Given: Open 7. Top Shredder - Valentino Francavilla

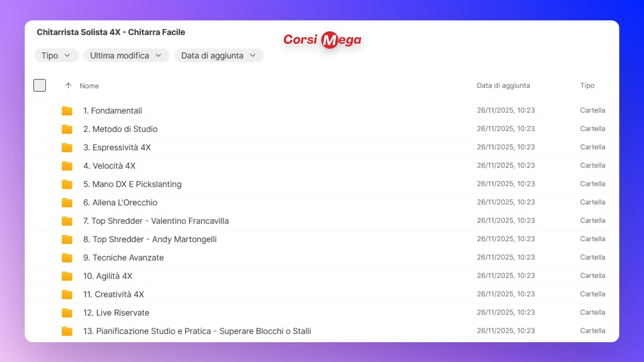Looking at the screenshot, I should (156, 221).
